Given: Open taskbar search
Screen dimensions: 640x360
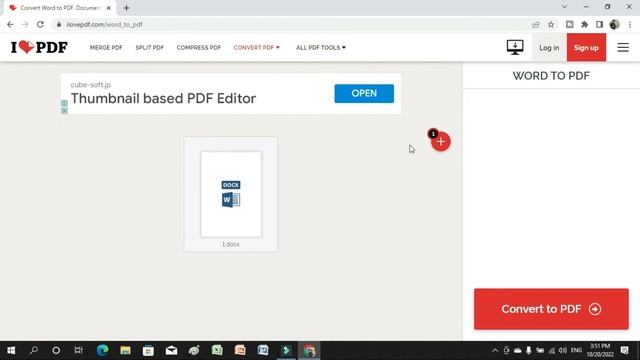Looking at the screenshot, I should tap(34, 350).
